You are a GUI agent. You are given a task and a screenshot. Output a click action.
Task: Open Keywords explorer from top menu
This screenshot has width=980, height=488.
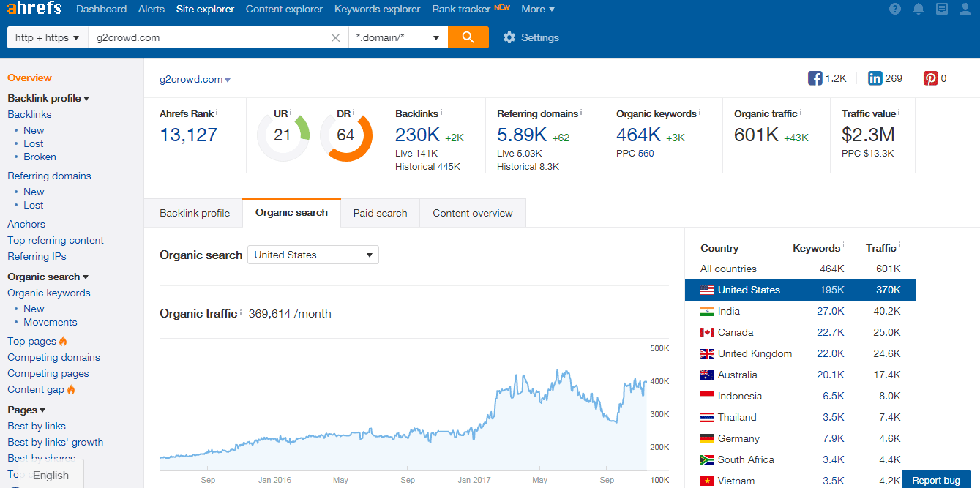pos(377,9)
